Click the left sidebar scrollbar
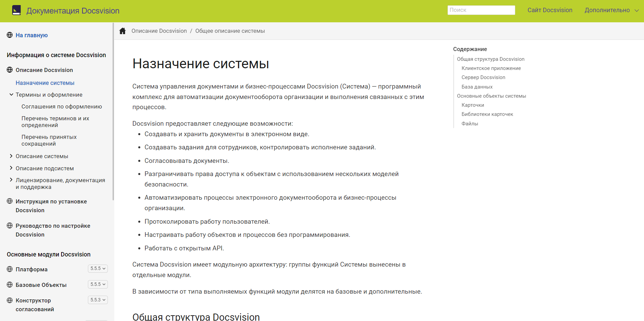Image resolution: width=644 pixels, height=321 pixels. (113, 112)
